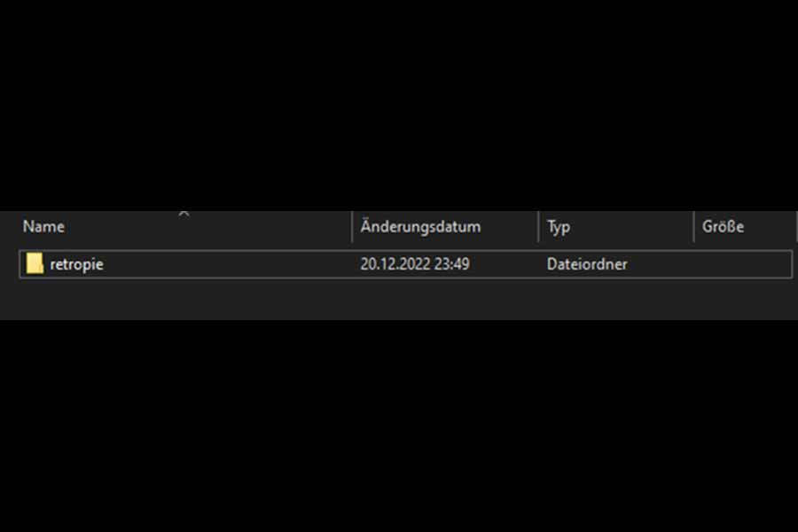This screenshot has width=798, height=532.
Task: Sort files by Änderungsdatum column header
Action: click(x=420, y=227)
